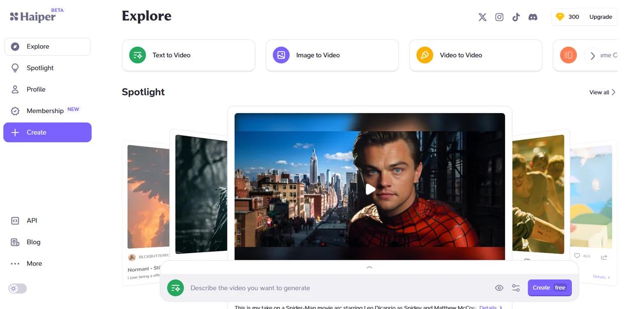The width and height of the screenshot is (644, 309).
Task: Click the purple Create free button
Action: (x=549, y=288)
